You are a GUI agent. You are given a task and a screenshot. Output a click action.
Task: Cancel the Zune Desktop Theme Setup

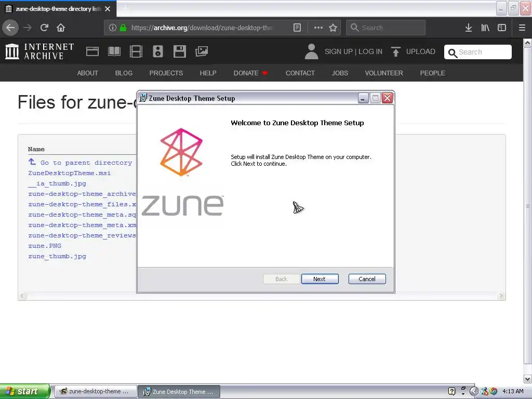(367, 279)
